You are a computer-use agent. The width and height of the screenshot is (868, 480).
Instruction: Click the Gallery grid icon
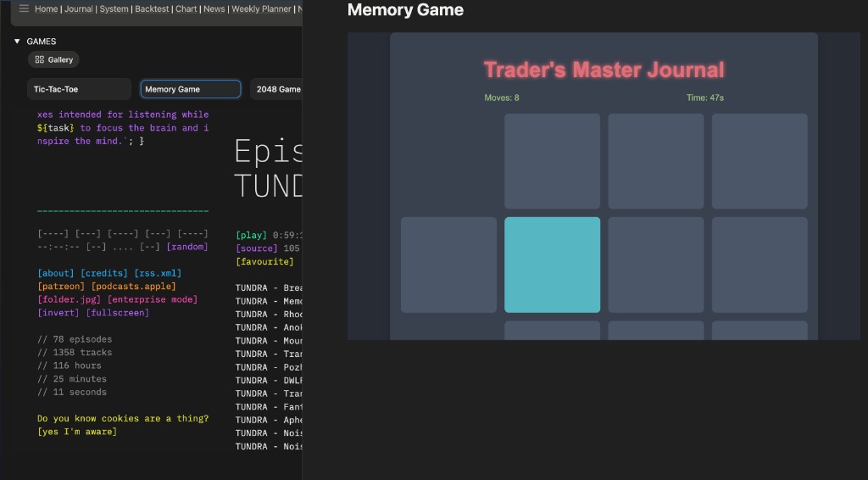[39, 59]
